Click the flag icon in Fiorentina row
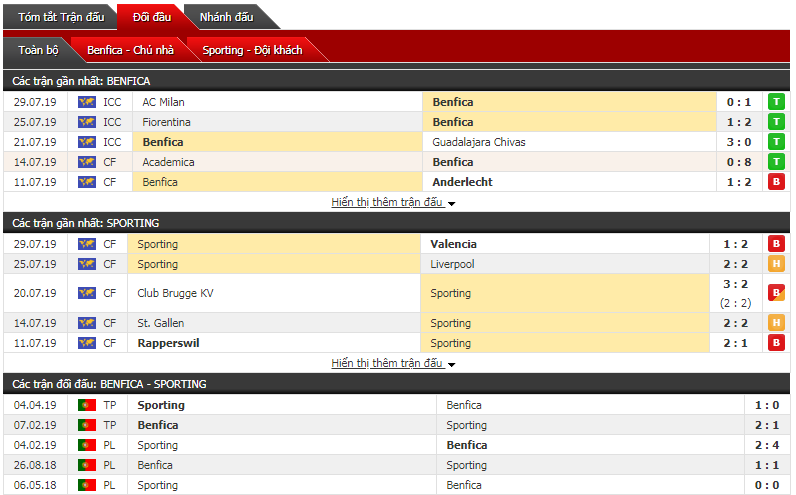This screenshot has width=796, height=495. [87, 122]
